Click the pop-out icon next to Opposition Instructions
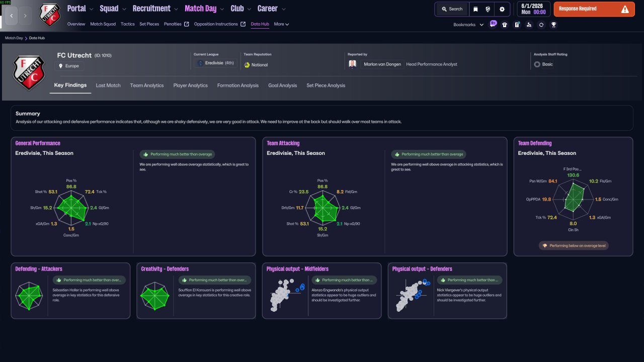Screen dimensions: 644x362 (x=243, y=24)
